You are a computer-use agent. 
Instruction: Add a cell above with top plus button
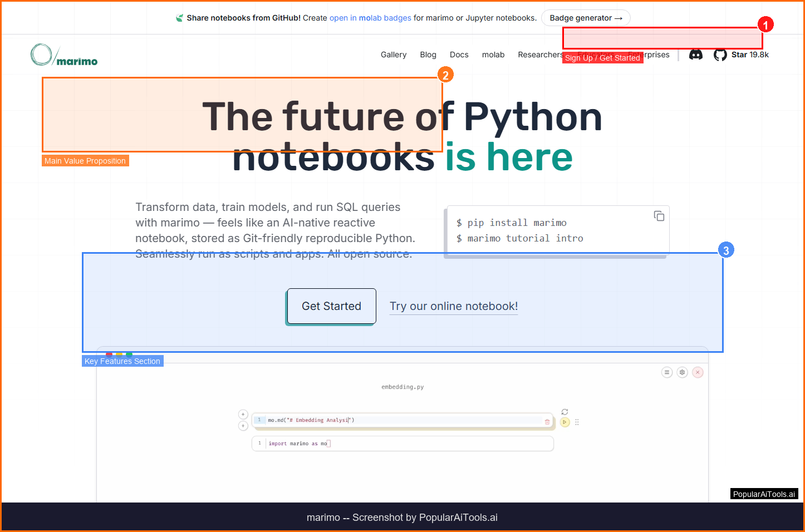pyautogui.click(x=243, y=414)
